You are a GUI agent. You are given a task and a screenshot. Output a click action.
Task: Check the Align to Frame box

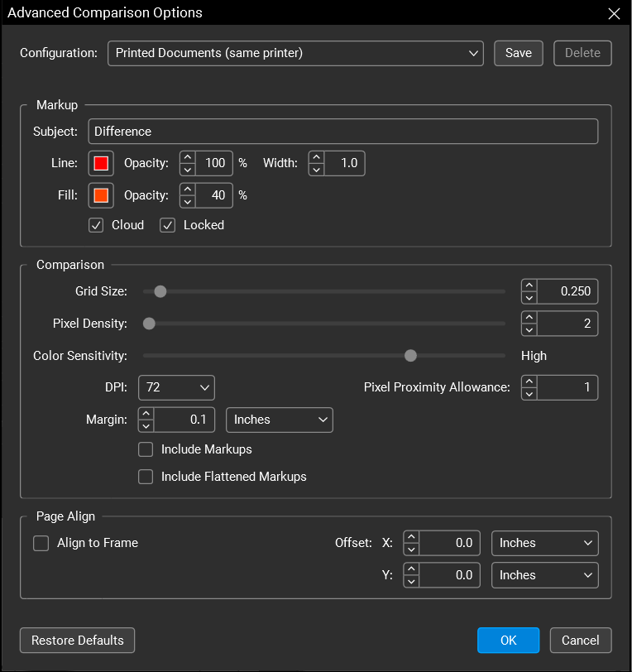click(x=41, y=544)
